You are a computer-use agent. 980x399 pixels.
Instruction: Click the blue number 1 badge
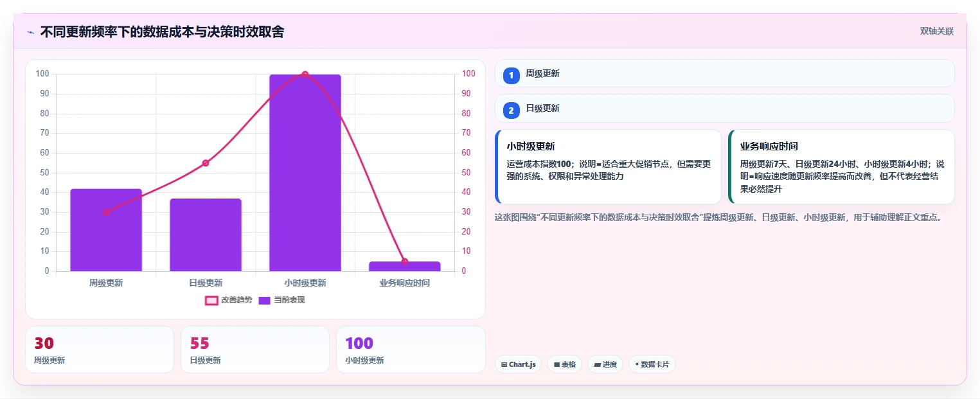(x=512, y=76)
